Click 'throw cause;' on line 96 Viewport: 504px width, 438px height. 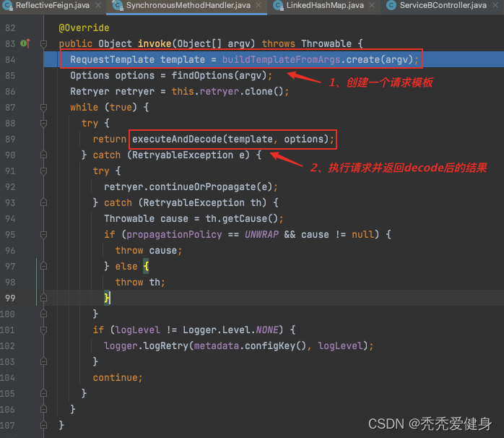(x=149, y=250)
